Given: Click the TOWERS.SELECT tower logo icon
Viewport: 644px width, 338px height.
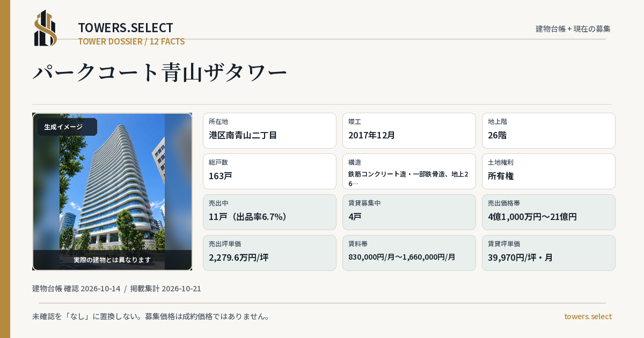Looking at the screenshot, I should (x=46, y=28).
